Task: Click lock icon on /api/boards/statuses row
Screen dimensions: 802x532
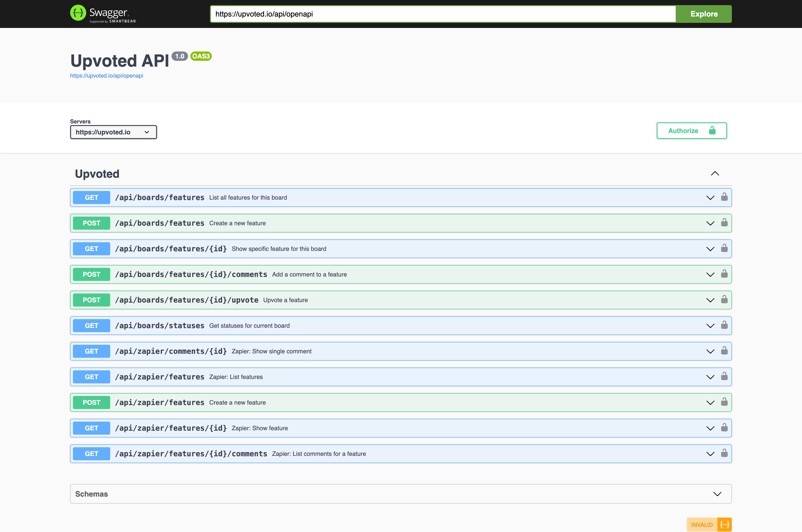Action: (724, 325)
